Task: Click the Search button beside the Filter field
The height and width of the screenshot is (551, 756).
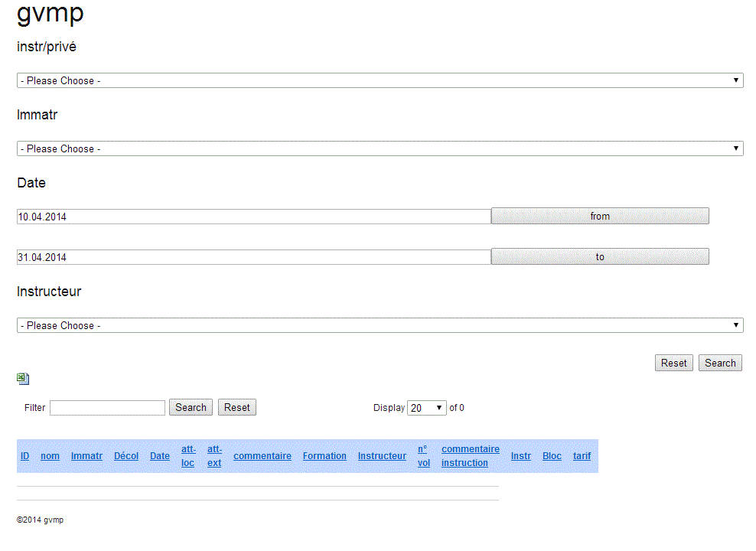Action: coord(191,407)
